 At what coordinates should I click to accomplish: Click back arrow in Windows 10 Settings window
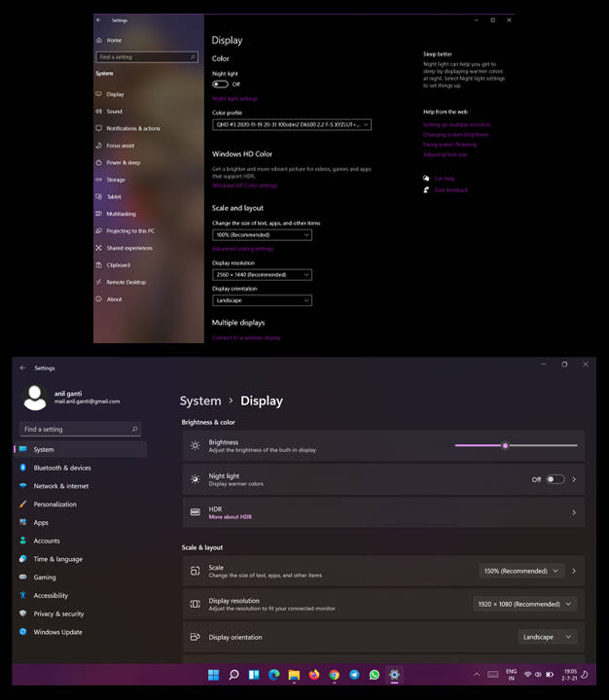99,20
